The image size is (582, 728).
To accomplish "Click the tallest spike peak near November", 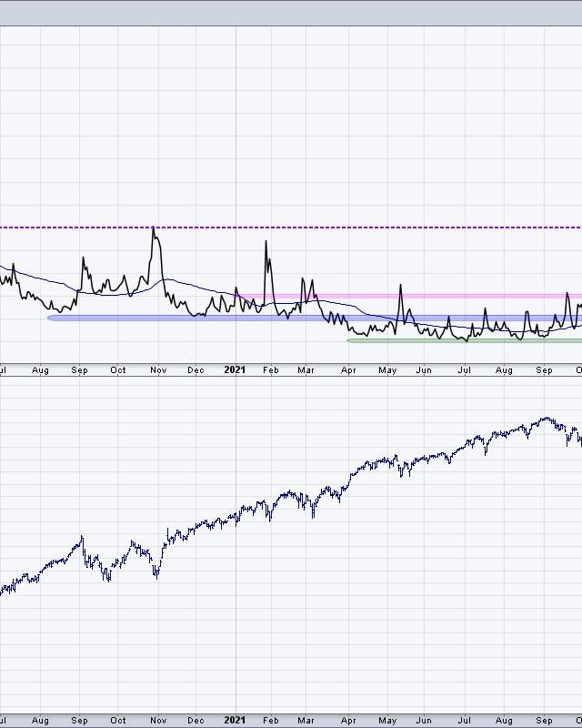I will point(153,227).
